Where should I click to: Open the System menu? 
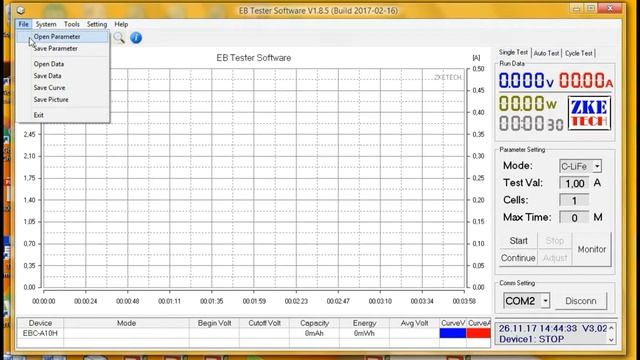point(46,24)
